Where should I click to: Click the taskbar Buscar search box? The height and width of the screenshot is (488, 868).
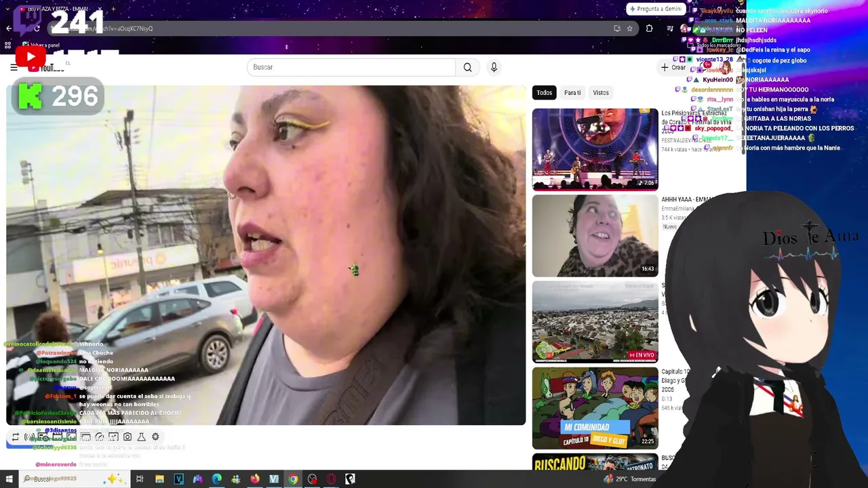75,479
